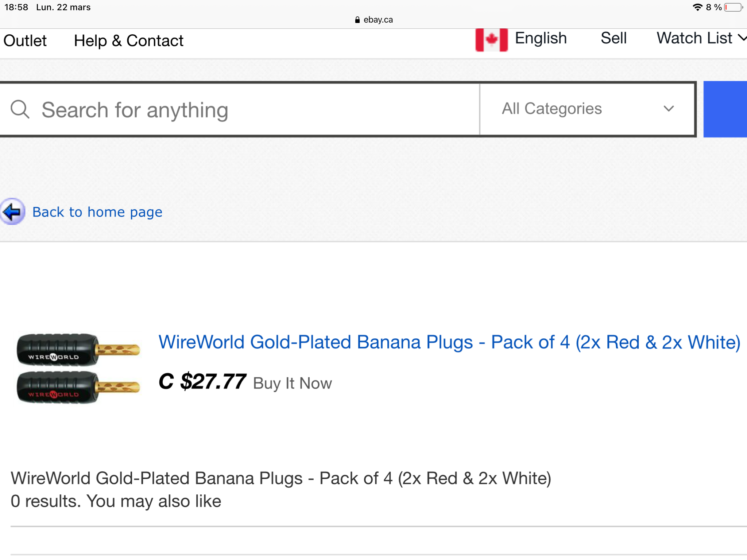The height and width of the screenshot is (560, 747).
Task: Click the magnifying glass search icon
Action: coord(20,109)
